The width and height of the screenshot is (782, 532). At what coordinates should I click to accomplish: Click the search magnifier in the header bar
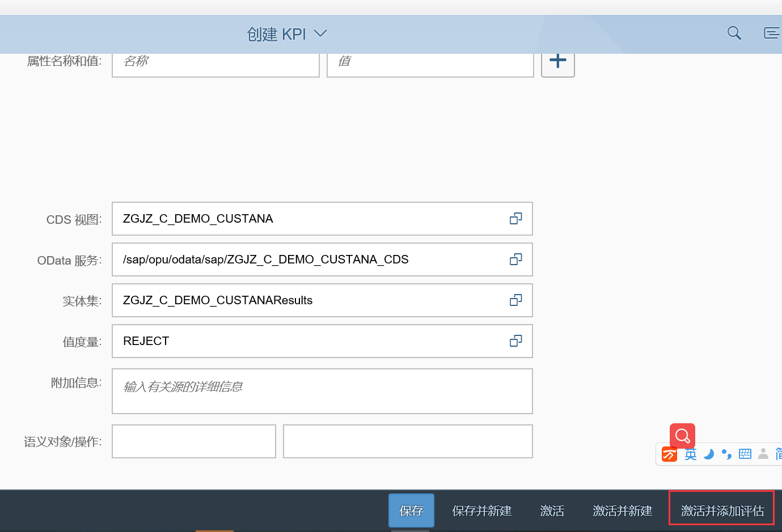click(x=734, y=33)
